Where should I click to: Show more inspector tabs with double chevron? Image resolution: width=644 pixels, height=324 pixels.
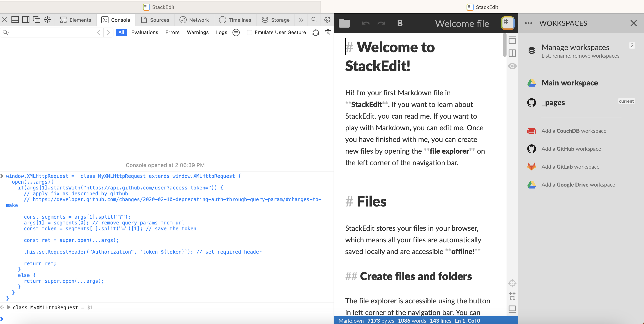point(301,20)
